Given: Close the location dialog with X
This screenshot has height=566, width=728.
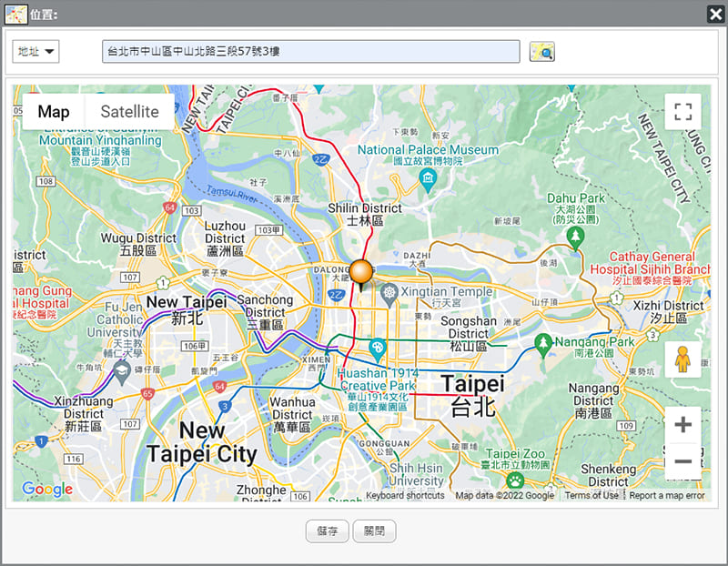Looking at the screenshot, I should pos(715,14).
